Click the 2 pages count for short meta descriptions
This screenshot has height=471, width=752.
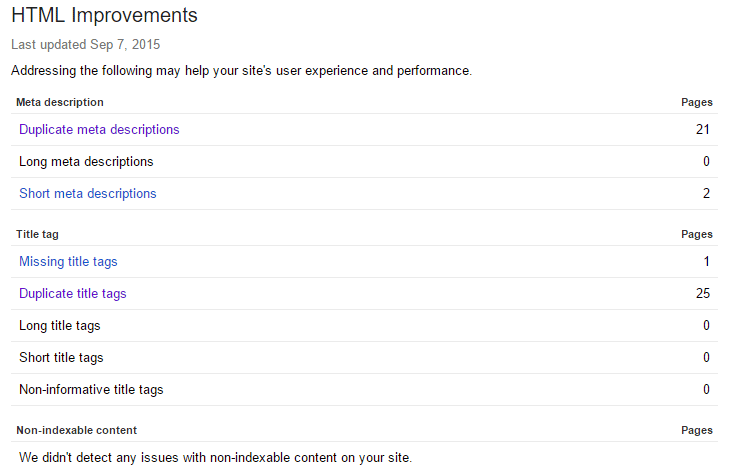(x=706, y=194)
